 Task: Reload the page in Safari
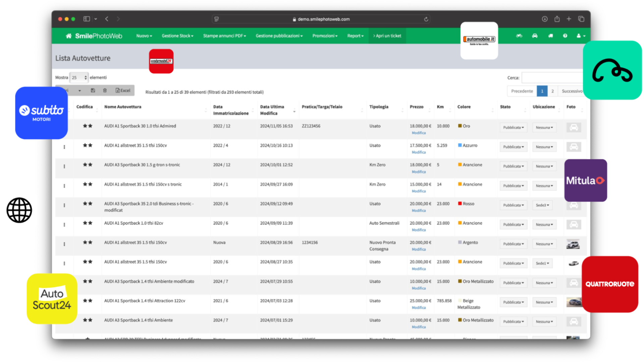[426, 19]
